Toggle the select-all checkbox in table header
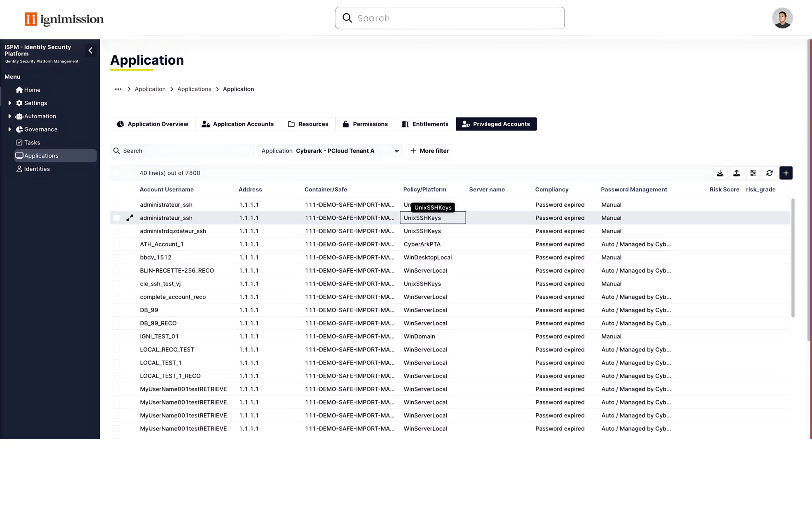 117,173
